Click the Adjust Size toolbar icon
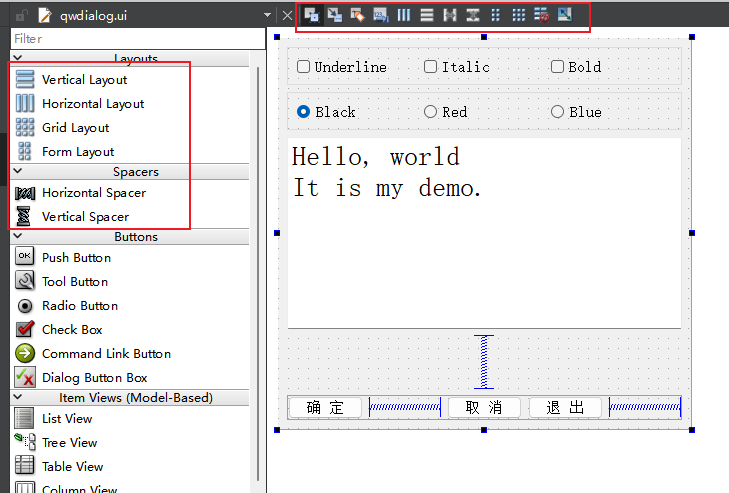729x493 pixels. [565, 15]
